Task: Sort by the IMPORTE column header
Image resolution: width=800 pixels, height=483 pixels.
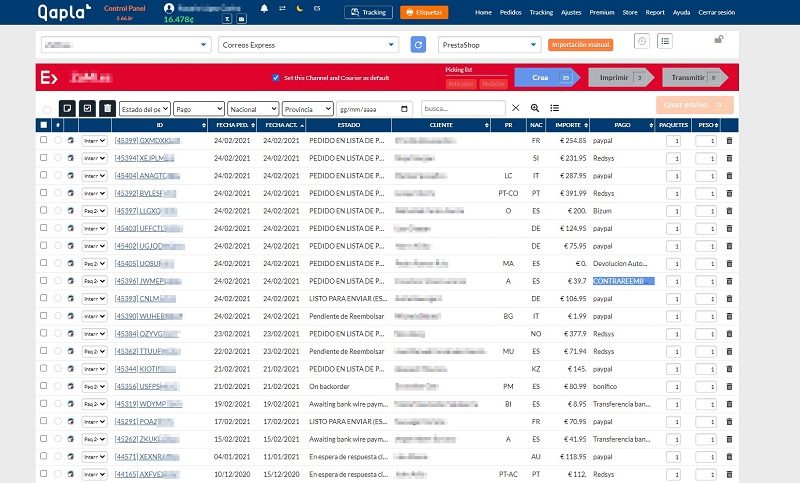Action: click(570, 125)
